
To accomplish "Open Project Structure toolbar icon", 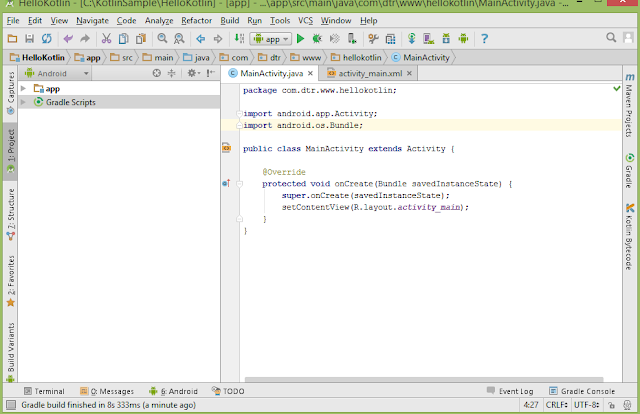I will click(x=390, y=39).
